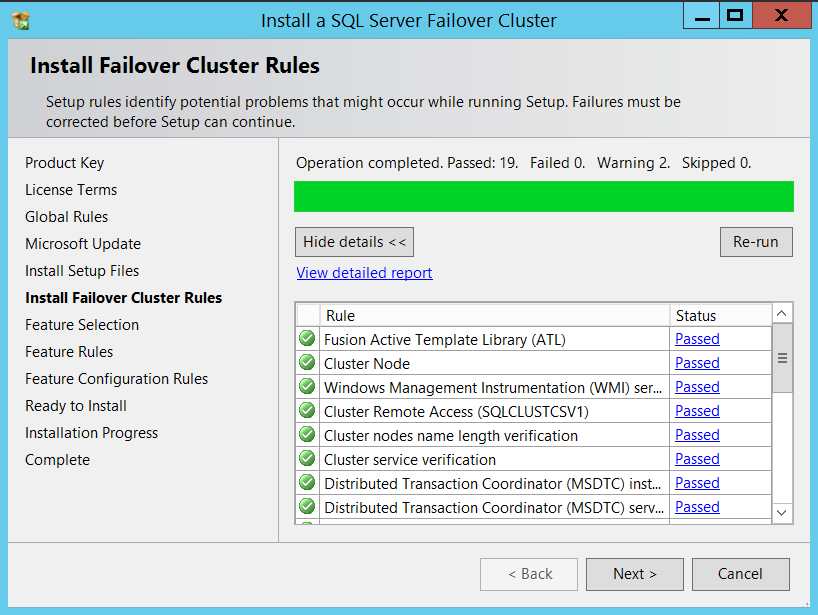The height and width of the screenshot is (615, 818).
Task: Open Passed status for WMI service rule
Action: coord(697,387)
